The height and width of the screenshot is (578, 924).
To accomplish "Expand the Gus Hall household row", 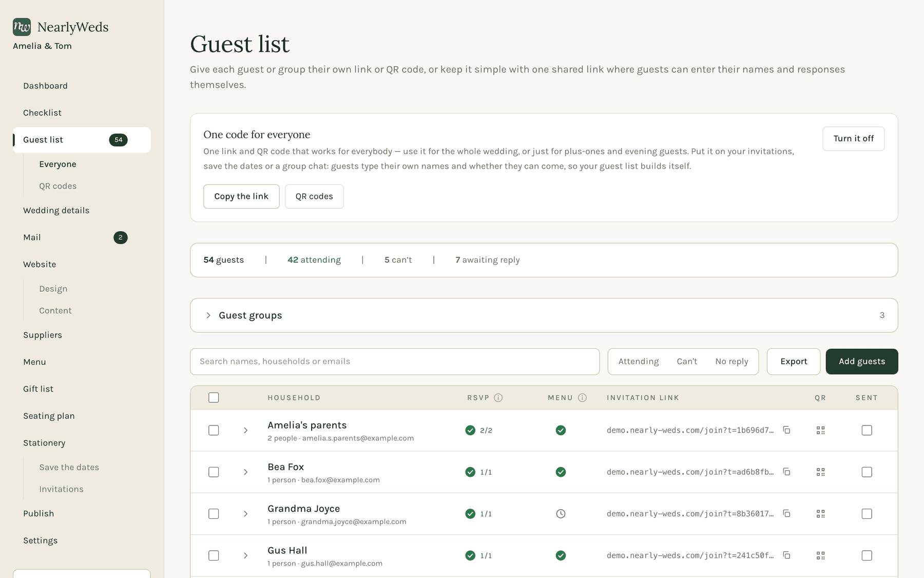I will tap(245, 555).
